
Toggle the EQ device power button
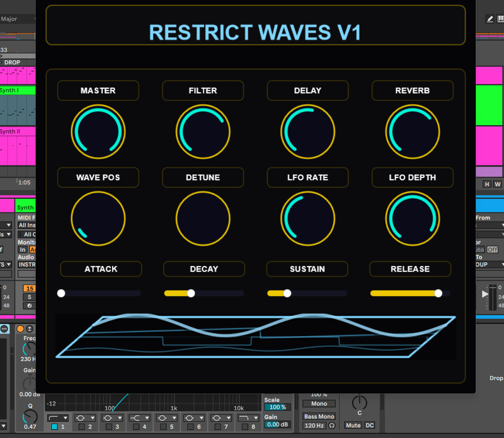coord(20,329)
